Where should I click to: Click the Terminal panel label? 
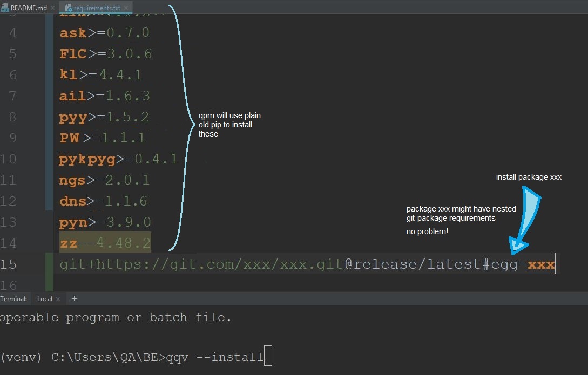13,298
